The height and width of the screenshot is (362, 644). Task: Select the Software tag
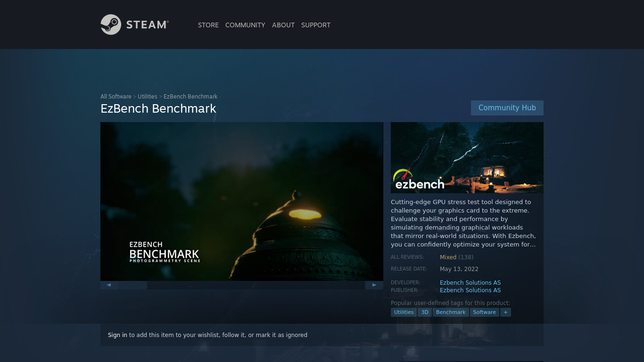point(485,313)
